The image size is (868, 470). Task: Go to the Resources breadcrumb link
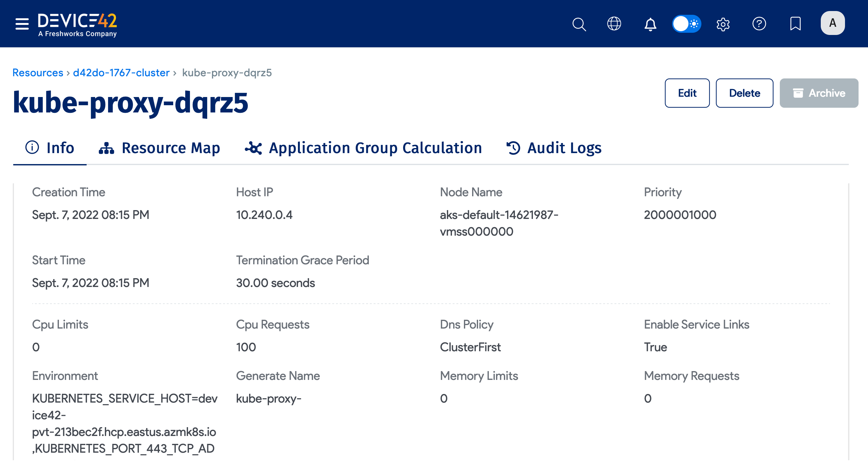(38, 72)
